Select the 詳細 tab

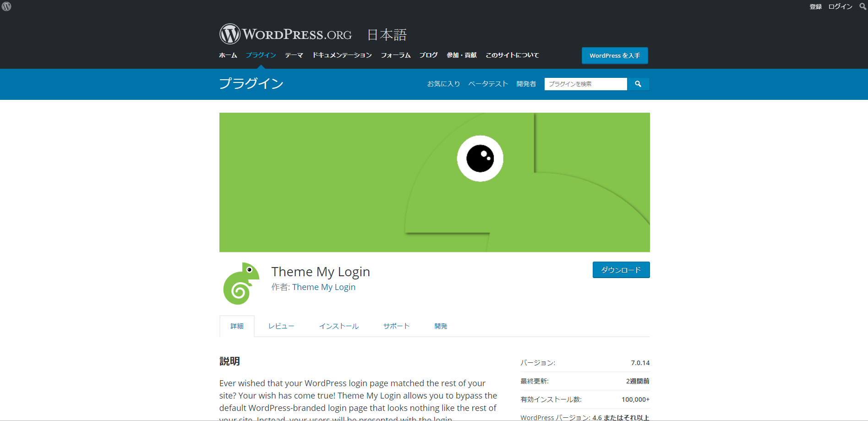click(x=237, y=326)
